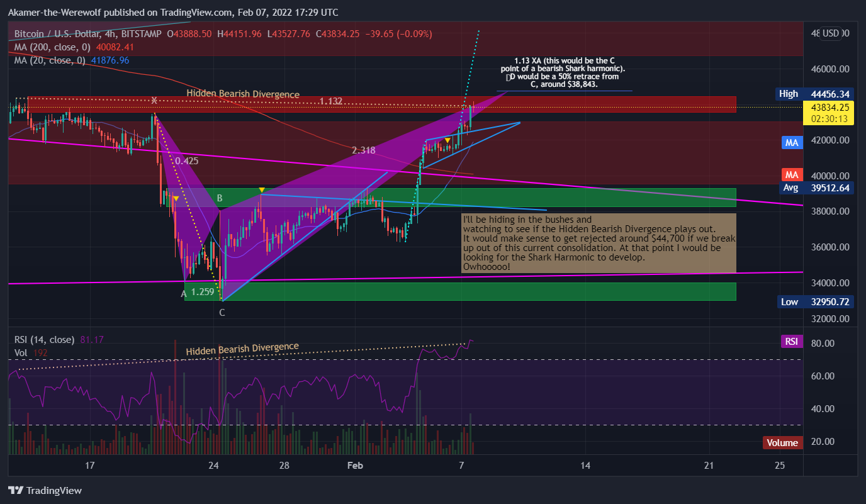Viewport: 866px width, 504px height.
Task: Click the TradingView logo at bottom left
Action: [45, 491]
